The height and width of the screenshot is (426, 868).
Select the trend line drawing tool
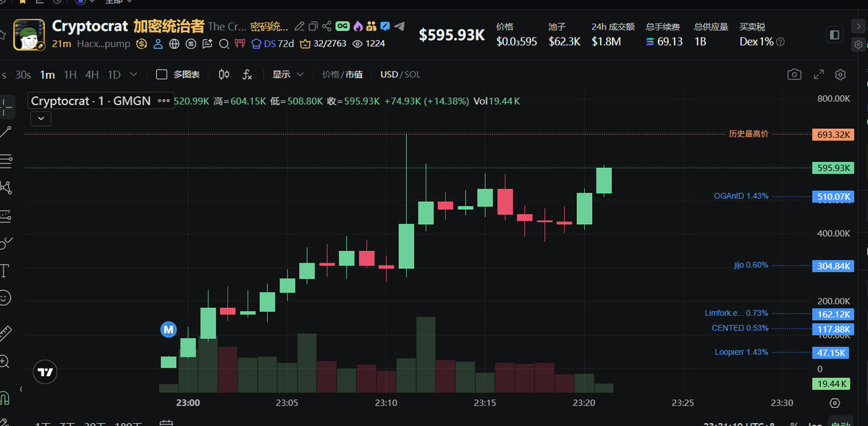[x=6, y=132]
